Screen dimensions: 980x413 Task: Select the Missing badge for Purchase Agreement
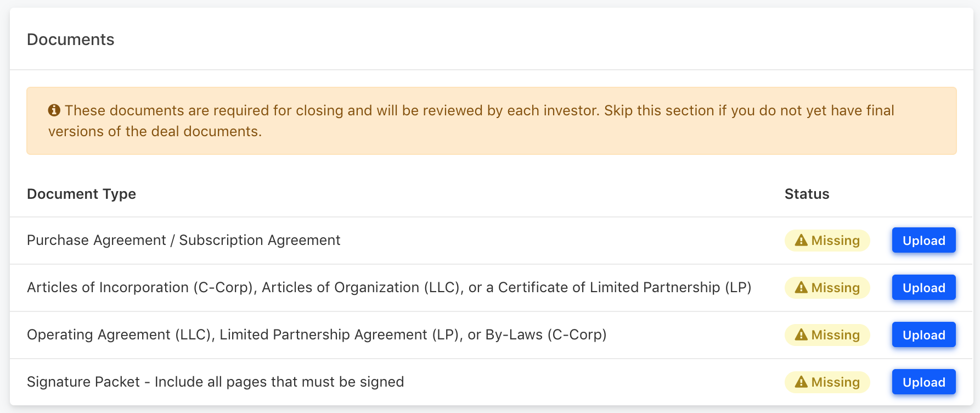[827, 241]
